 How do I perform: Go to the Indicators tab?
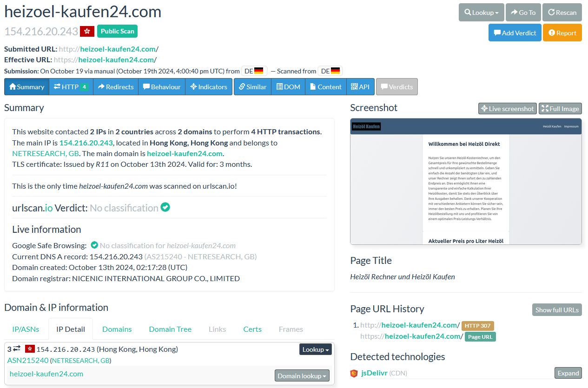coord(209,86)
